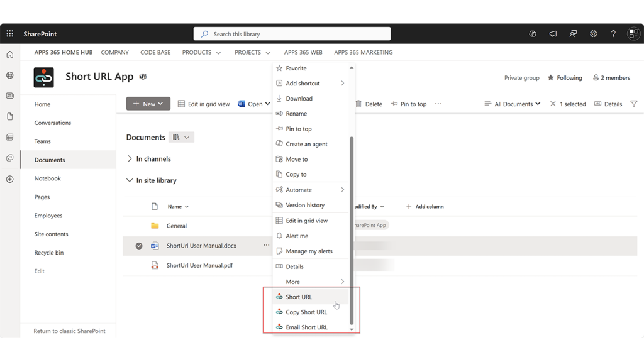644x362 pixels.
Task: Click the Word icon of ShortUrl User Manual.docx
Action: point(155,246)
